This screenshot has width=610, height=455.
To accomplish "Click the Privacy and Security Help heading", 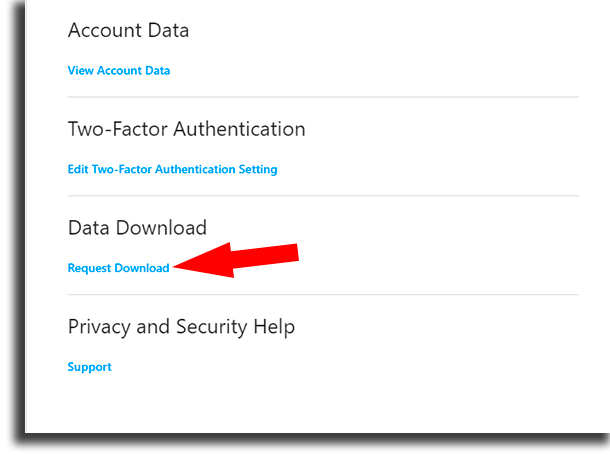I will coord(181,327).
